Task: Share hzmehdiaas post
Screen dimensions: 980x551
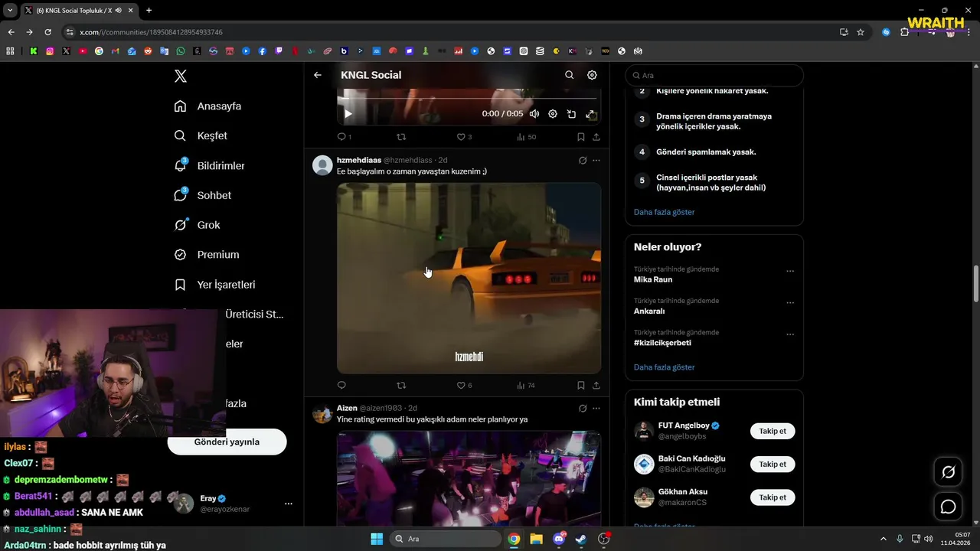Action: 596,385
